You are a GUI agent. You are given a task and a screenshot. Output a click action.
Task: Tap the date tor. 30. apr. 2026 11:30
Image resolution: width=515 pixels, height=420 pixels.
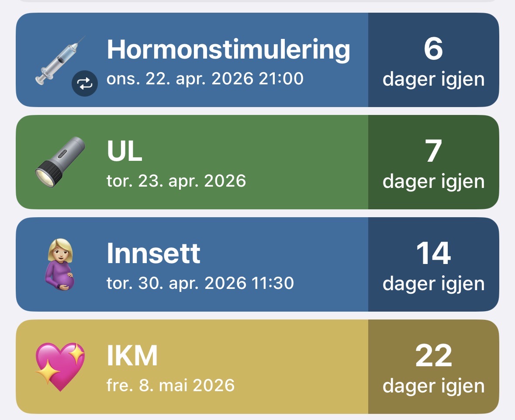(200, 283)
